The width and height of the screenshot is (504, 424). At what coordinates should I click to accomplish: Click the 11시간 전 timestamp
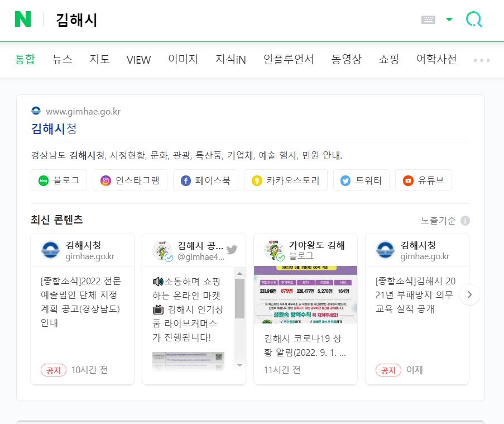coord(282,370)
